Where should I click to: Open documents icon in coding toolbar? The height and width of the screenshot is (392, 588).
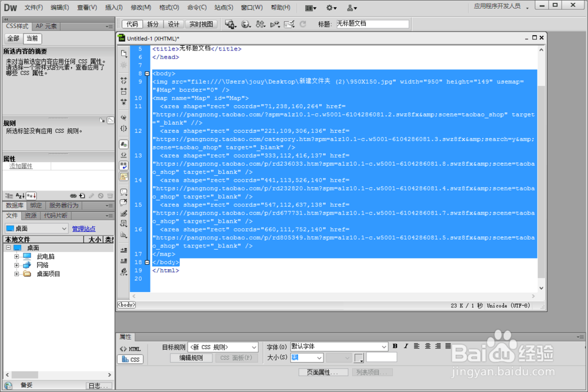pos(123,53)
